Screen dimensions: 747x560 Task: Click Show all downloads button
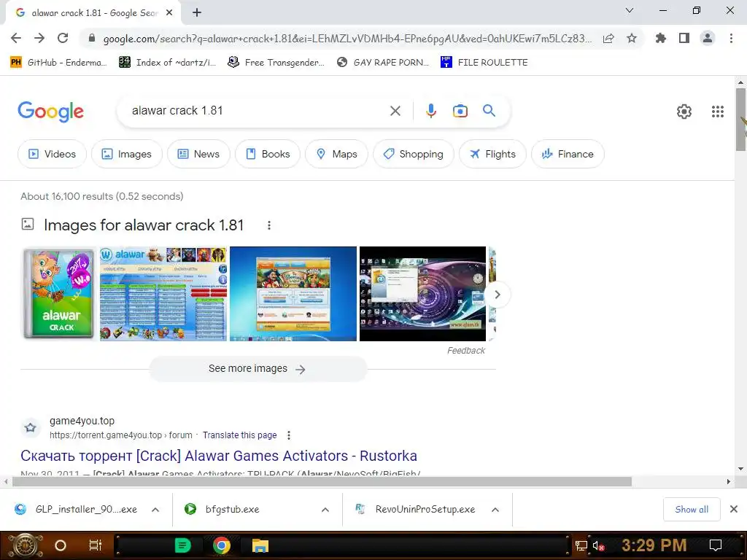pyautogui.click(x=692, y=510)
